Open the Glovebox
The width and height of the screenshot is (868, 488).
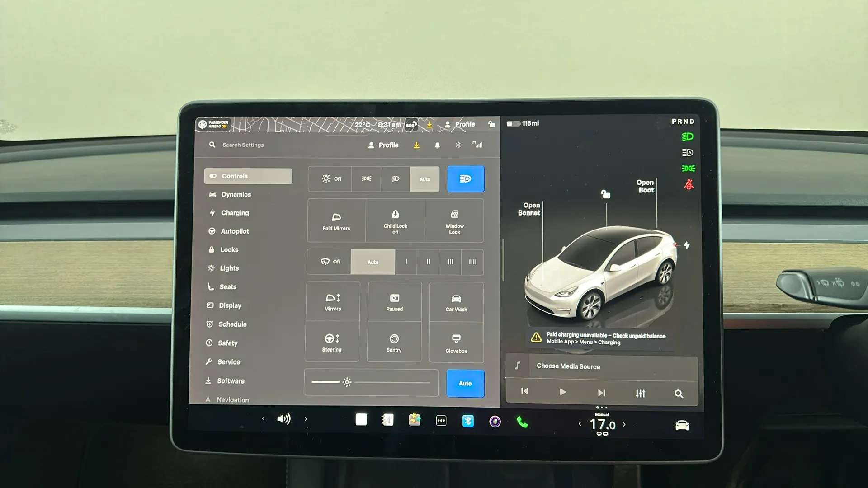[456, 343]
